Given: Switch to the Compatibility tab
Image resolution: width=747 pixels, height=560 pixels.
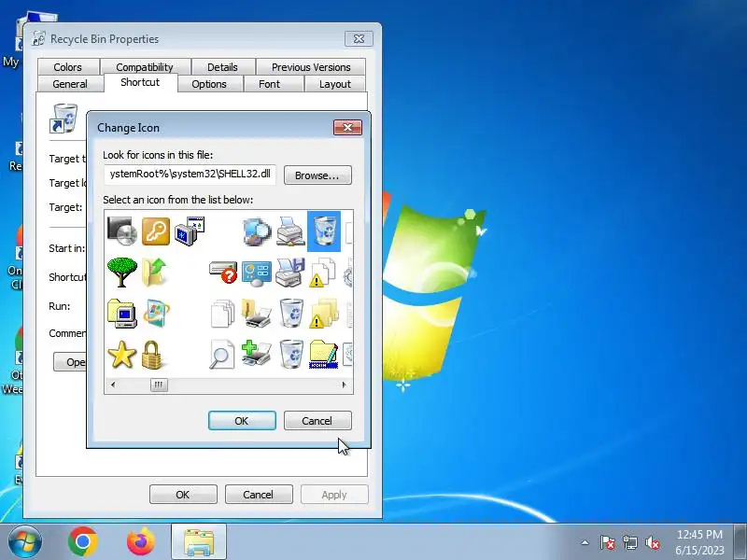Looking at the screenshot, I should coord(145,67).
